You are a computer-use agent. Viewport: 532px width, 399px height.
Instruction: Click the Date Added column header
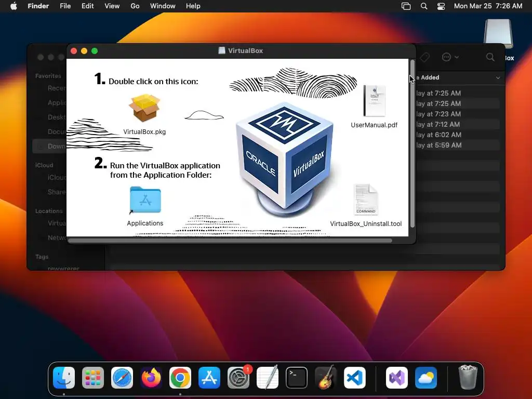click(x=458, y=78)
